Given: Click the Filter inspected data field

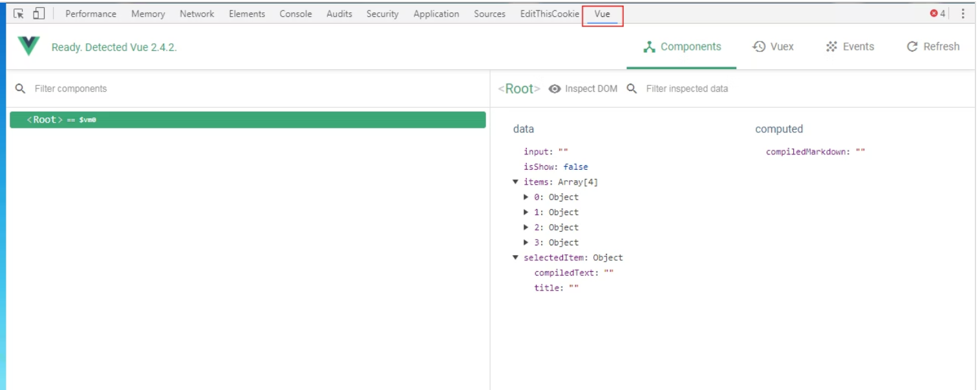Looking at the screenshot, I should coord(687,89).
